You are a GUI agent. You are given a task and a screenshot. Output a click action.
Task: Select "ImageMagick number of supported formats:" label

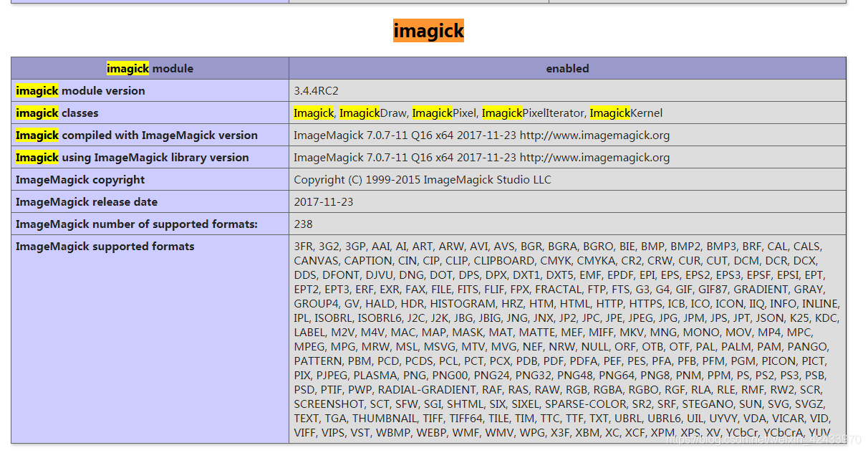137,224
